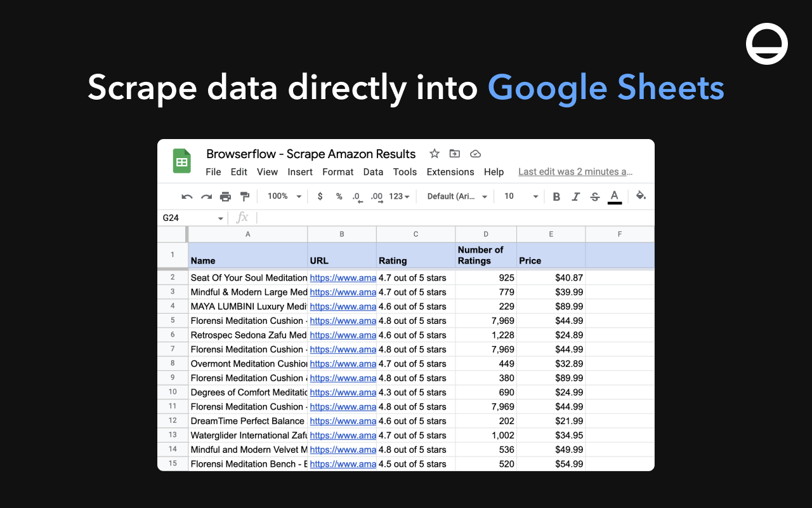Open the move to folder icon
The image size is (812, 508).
455,154
